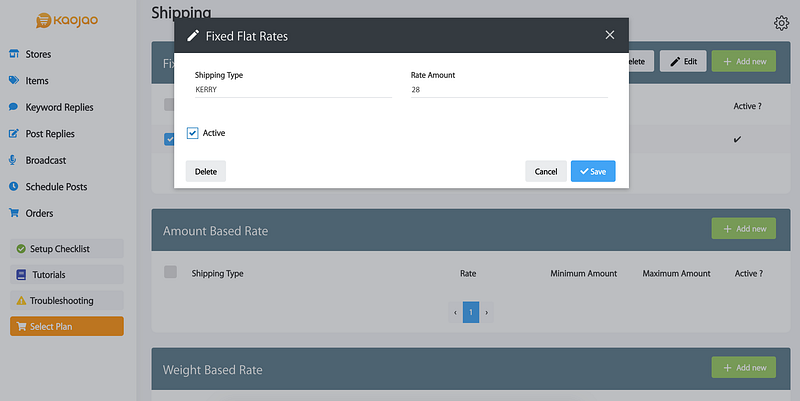800x401 pixels.
Task: Click the Items tag icon
Action: coord(14,81)
